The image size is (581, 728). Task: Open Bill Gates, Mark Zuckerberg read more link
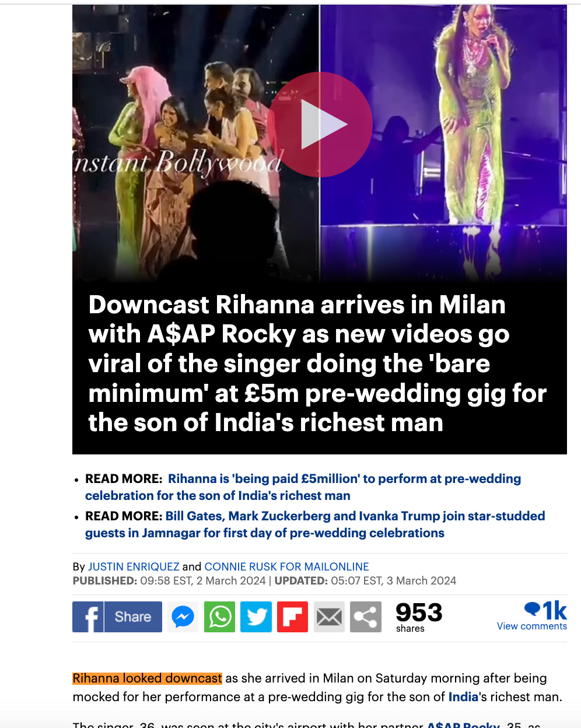(315, 524)
